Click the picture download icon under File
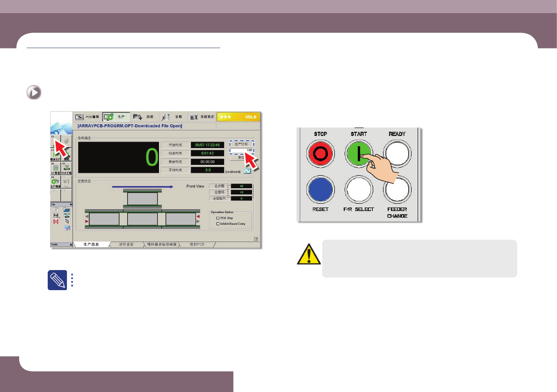This screenshot has height=392, width=557. 67,215
